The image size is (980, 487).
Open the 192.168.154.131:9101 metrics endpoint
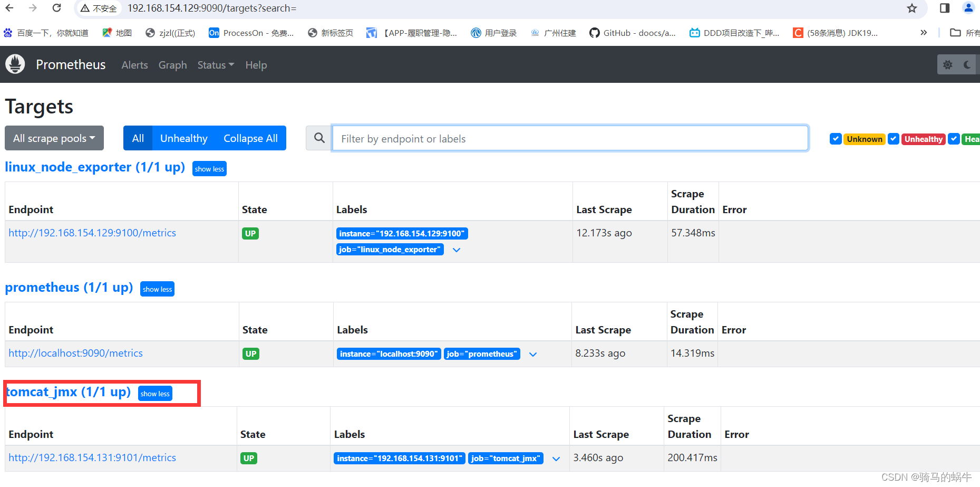coord(92,457)
